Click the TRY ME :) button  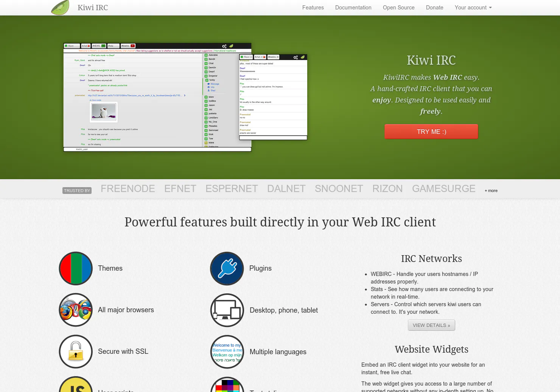tap(431, 132)
